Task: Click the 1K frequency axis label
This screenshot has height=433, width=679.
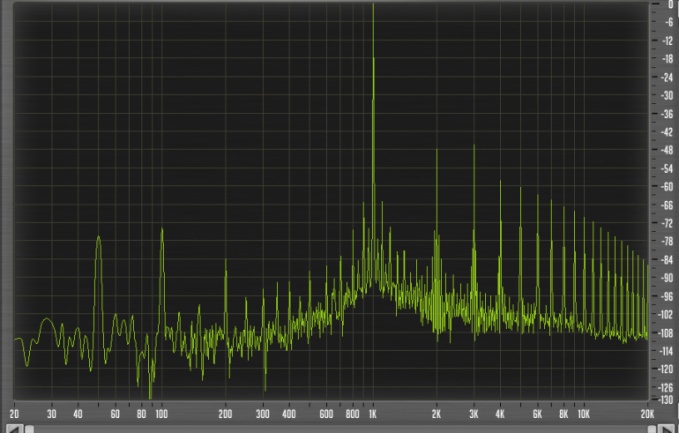Action: point(373,412)
